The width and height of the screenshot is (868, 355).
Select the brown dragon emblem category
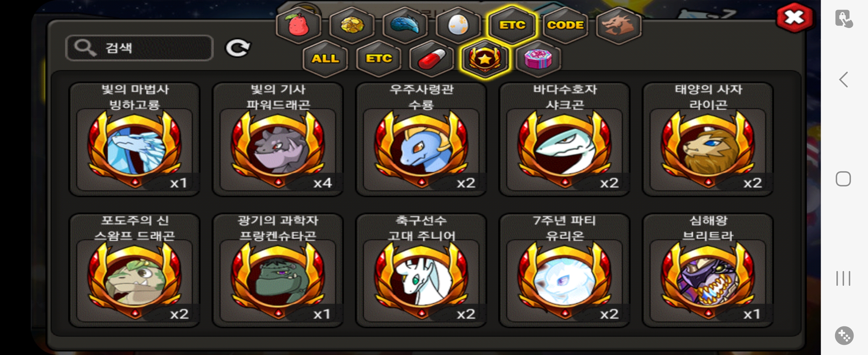tap(618, 25)
